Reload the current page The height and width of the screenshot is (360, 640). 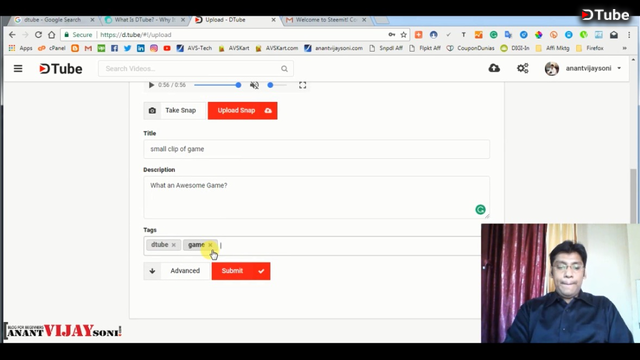click(x=38, y=35)
